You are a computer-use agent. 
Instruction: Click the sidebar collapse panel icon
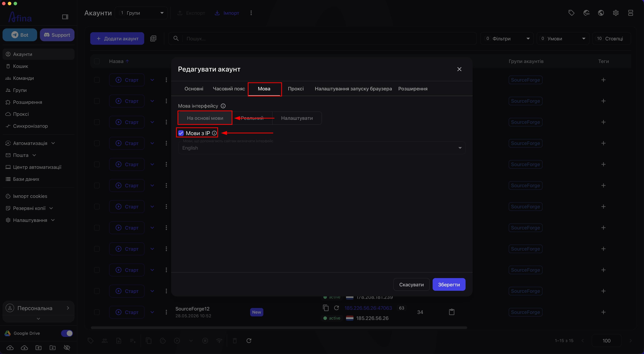(x=65, y=17)
